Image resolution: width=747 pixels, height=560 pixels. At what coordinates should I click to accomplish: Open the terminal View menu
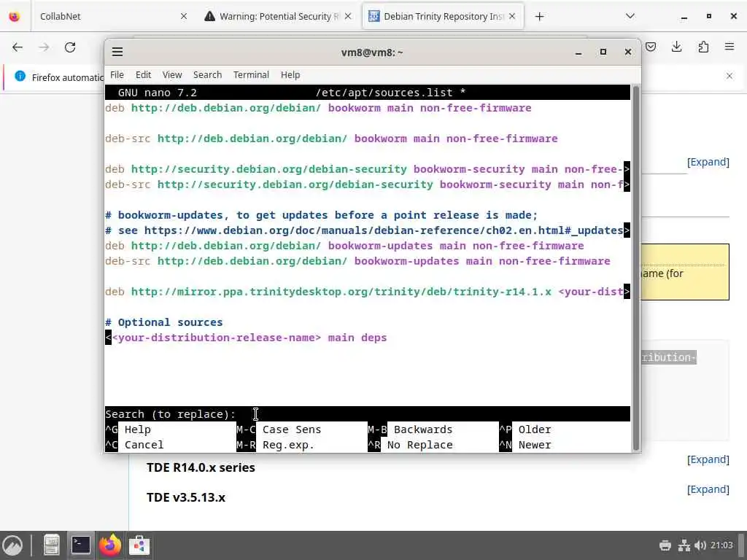[172, 75]
